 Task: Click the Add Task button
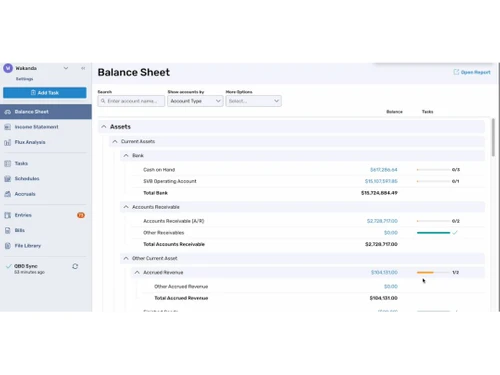45,93
